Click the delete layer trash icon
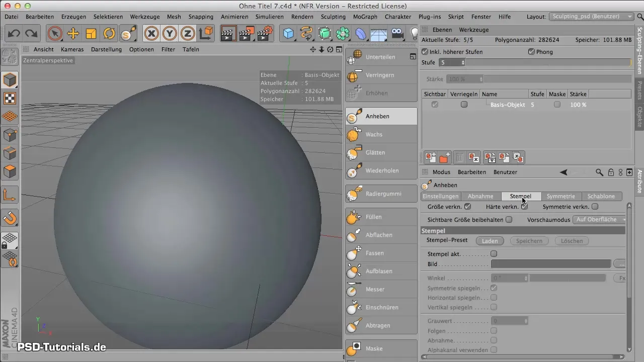 459,158
